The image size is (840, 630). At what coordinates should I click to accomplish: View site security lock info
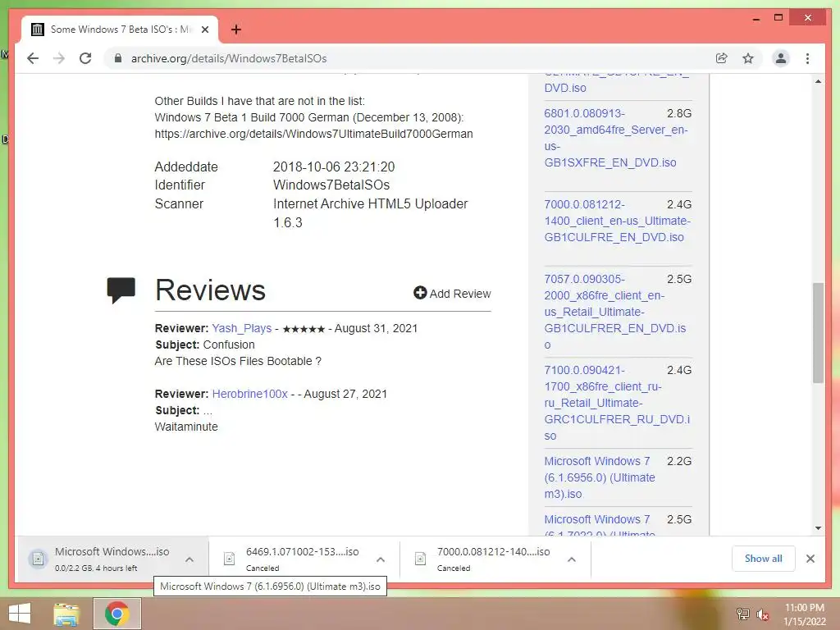pos(118,58)
